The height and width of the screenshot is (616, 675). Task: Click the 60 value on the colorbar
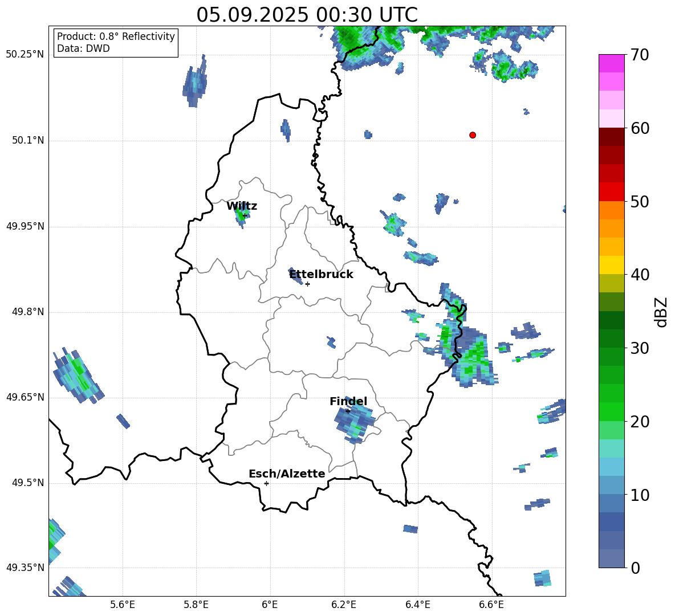640,128
